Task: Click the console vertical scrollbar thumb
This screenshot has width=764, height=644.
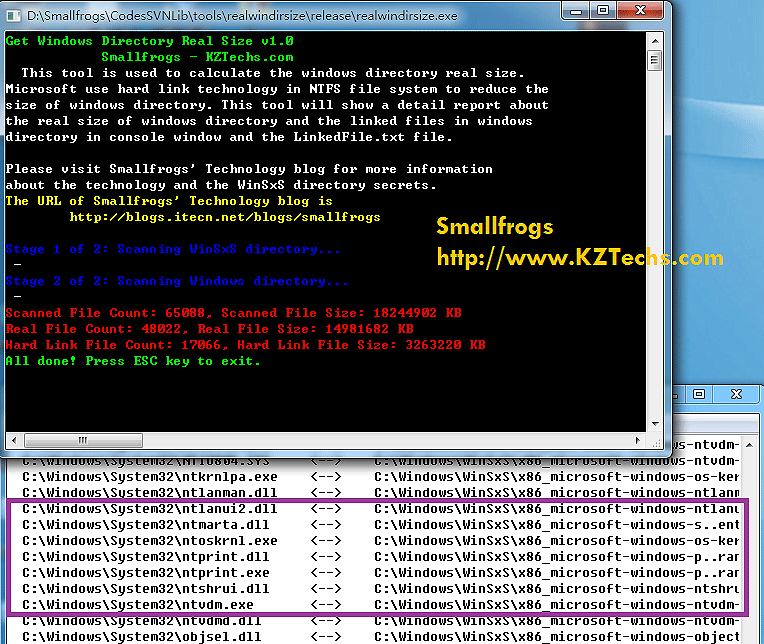Action: tap(654, 60)
